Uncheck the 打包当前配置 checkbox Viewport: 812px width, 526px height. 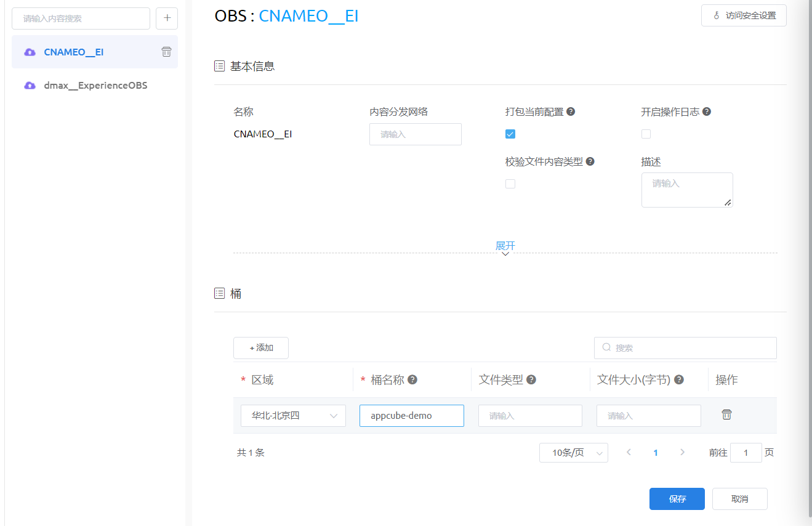point(510,134)
